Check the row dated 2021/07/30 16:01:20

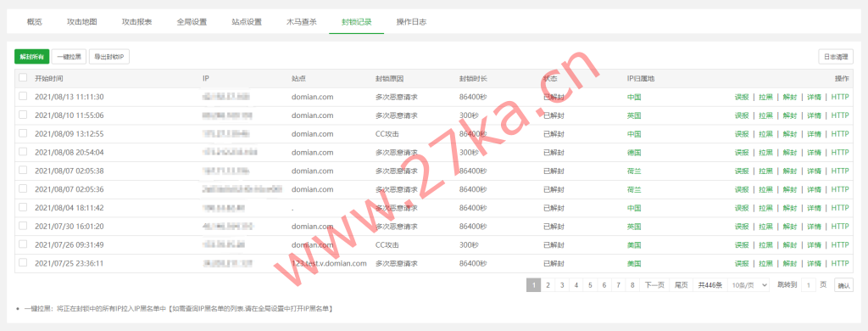[23, 226]
